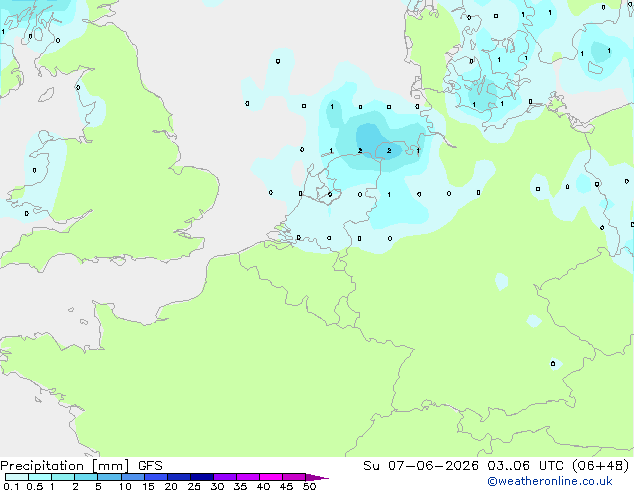Click the 40–45 mm magenta legend swatch
This screenshot has width=634, height=490.
point(271,477)
